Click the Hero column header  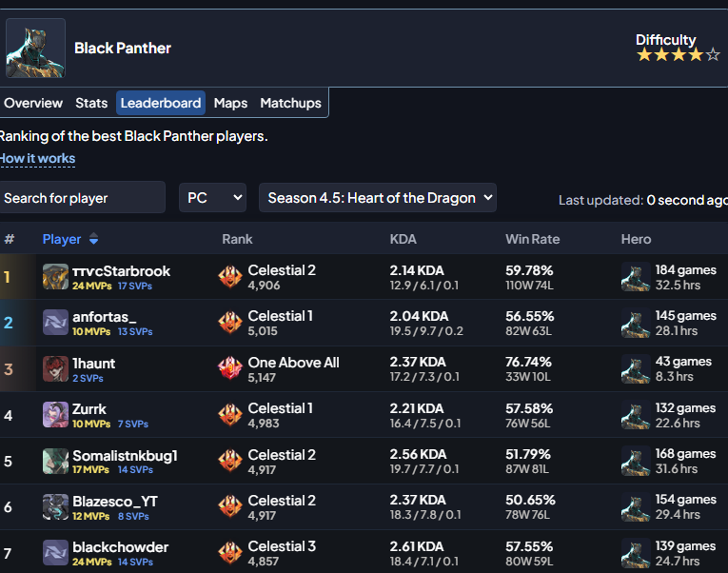coord(636,239)
